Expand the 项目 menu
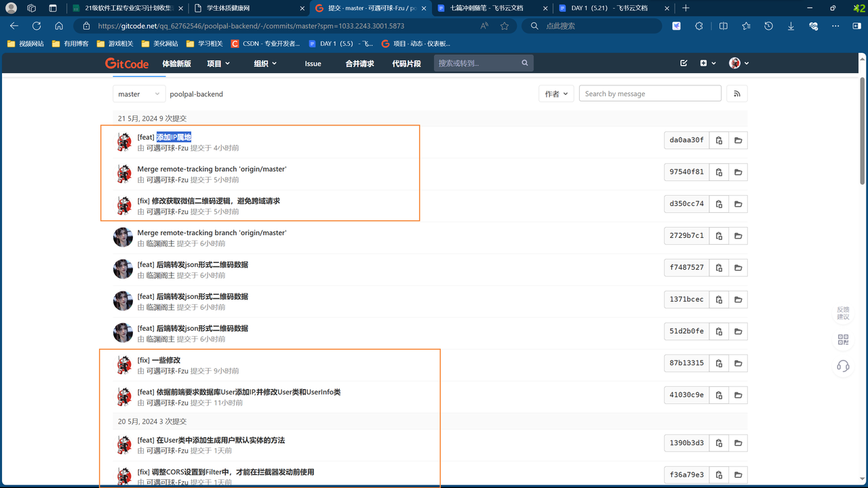This screenshot has width=868, height=488. [x=218, y=63]
